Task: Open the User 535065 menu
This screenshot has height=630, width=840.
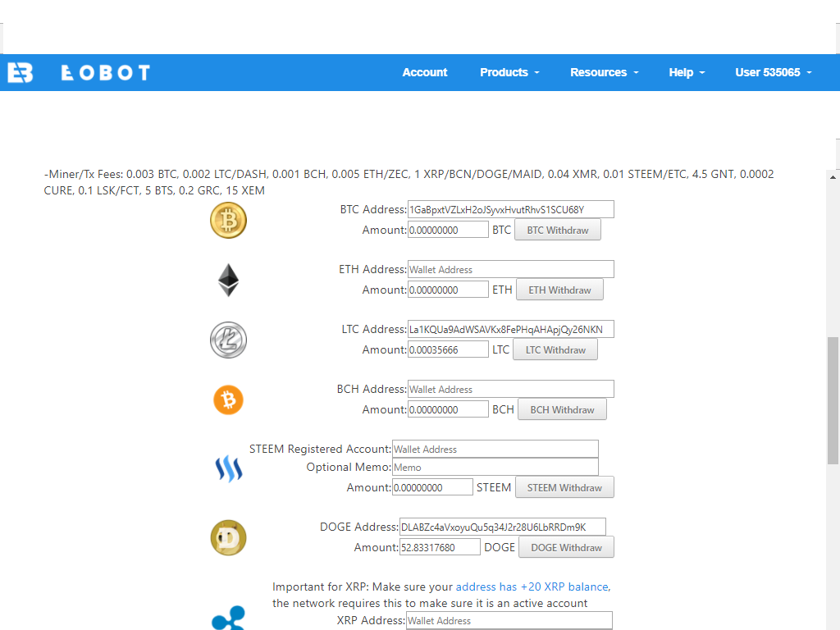Action: click(x=774, y=72)
